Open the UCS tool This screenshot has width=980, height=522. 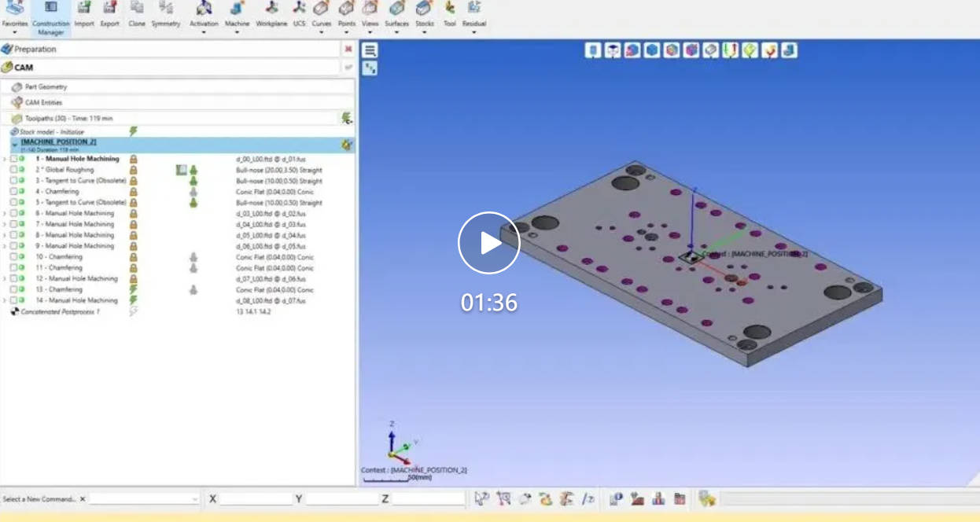click(x=300, y=14)
